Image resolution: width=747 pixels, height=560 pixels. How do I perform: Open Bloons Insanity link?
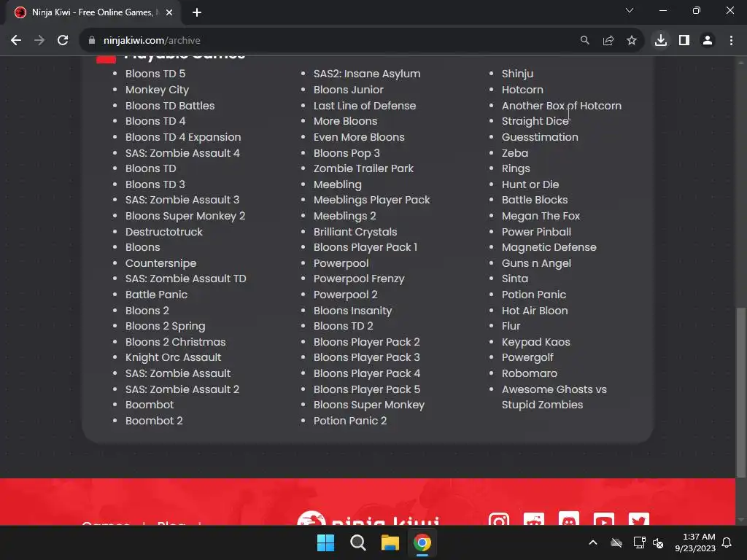tap(352, 311)
